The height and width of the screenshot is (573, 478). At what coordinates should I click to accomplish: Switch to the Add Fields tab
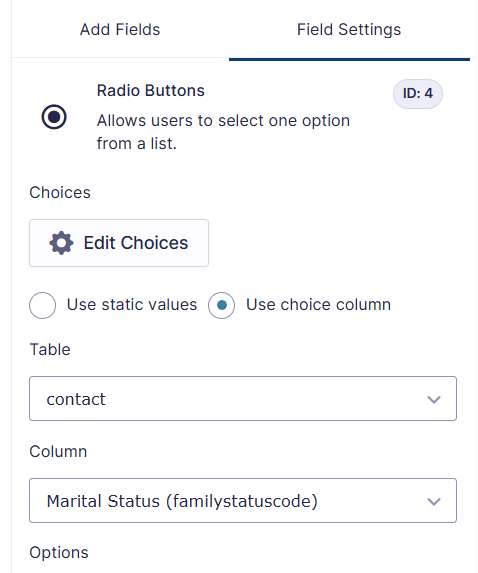[x=120, y=30]
